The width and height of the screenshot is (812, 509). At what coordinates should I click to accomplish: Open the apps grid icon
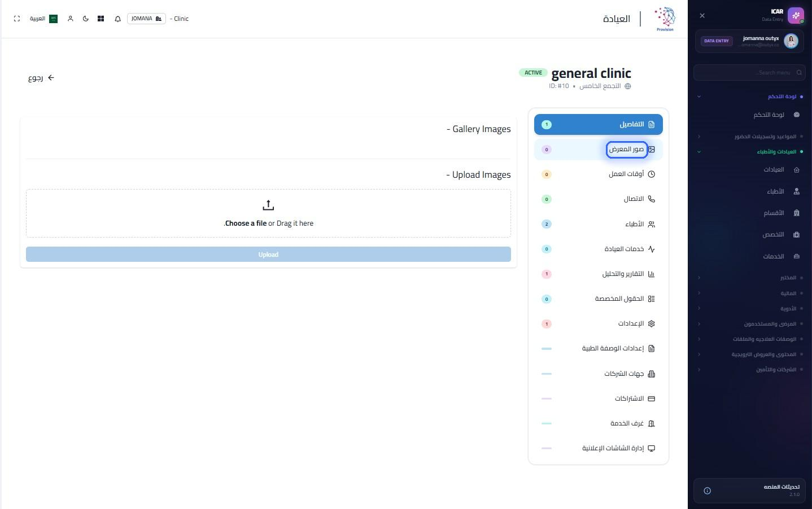click(x=101, y=19)
